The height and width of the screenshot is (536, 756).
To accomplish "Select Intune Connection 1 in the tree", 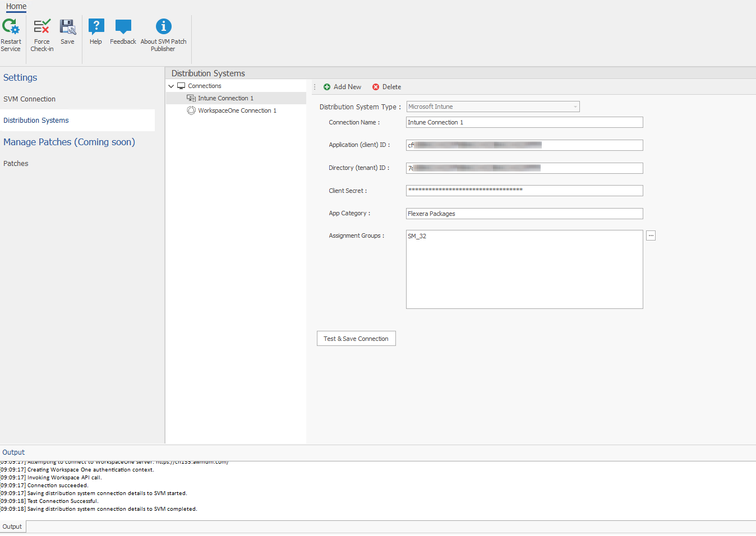I will [x=225, y=98].
